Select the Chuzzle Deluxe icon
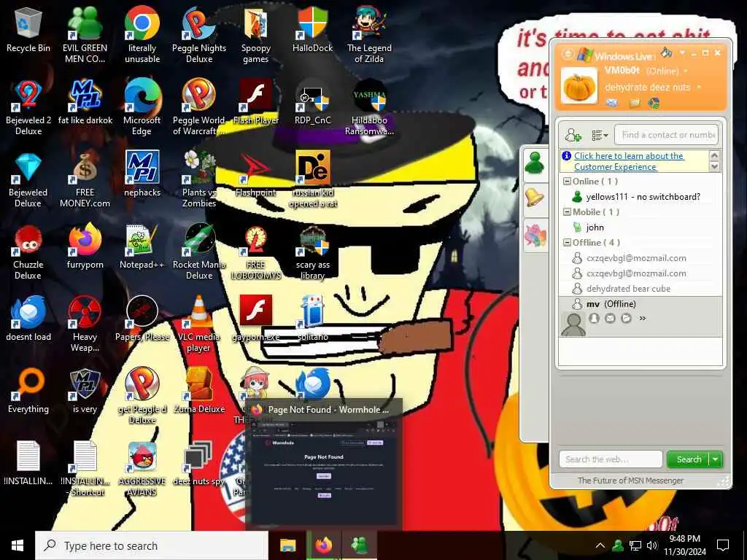This screenshot has width=747, height=560. point(28,252)
